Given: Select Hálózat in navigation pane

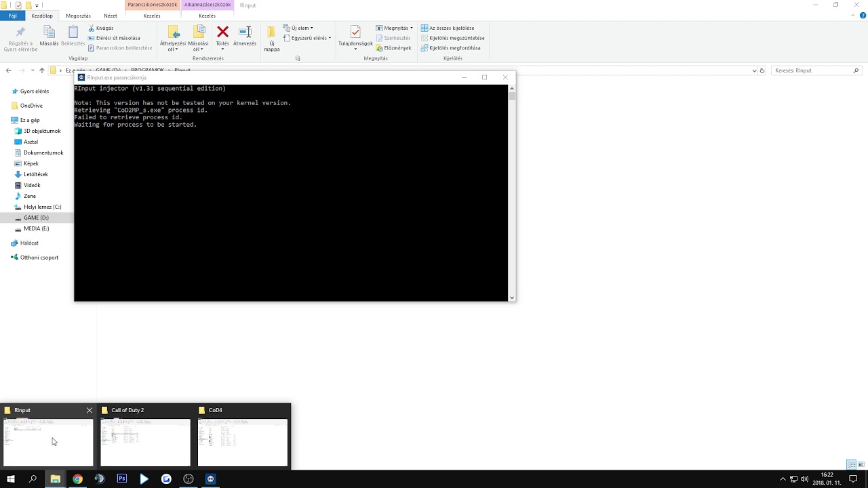Looking at the screenshot, I should pyautogui.click(x=25, y=243).
